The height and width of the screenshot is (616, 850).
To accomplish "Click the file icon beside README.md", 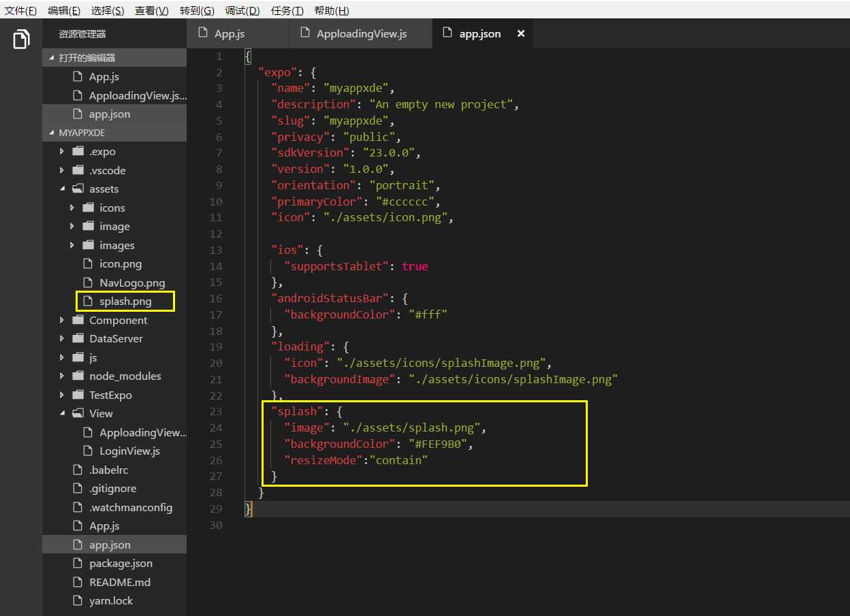I will pos(77,582).
